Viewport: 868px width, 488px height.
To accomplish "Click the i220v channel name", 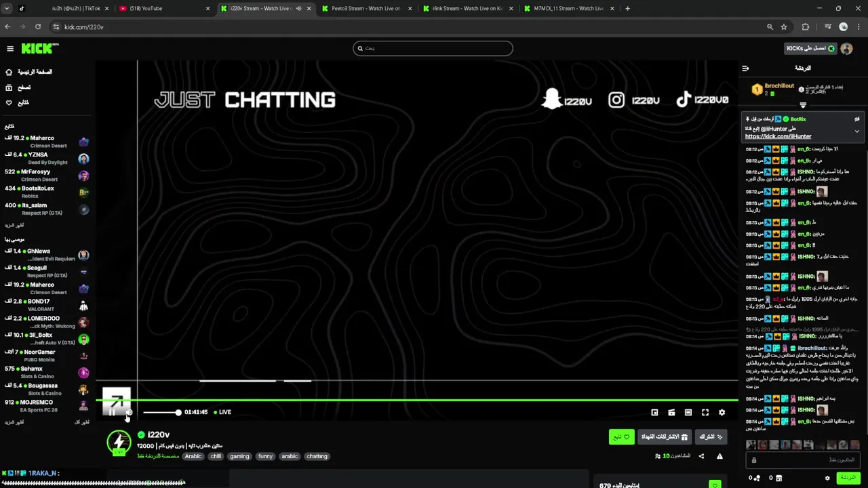I will coord(159,434).
